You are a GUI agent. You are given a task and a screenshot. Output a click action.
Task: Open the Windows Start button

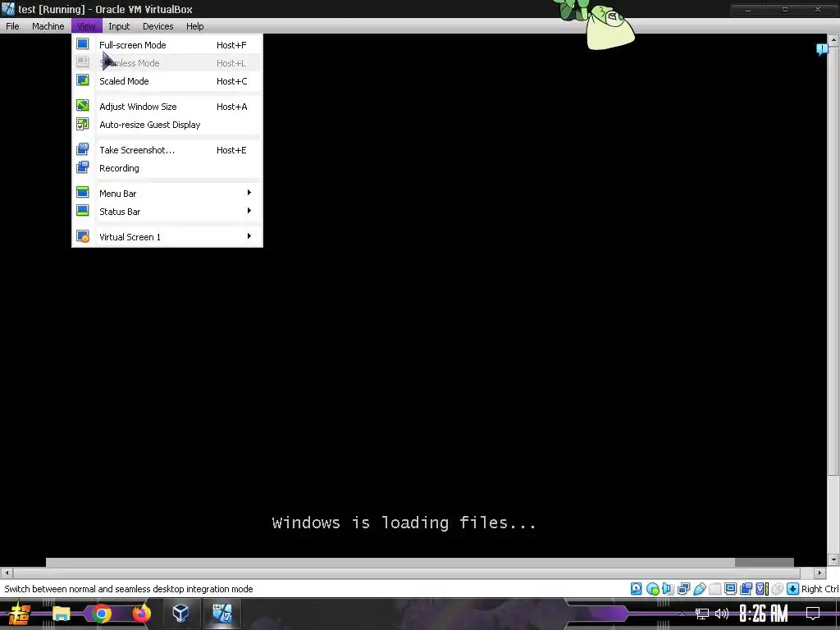20,614
